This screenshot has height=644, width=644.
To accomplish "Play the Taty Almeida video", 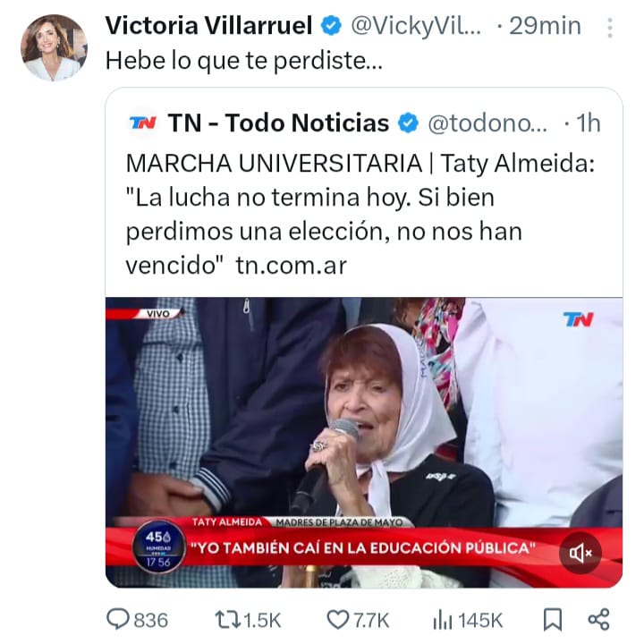I will (363, 420).
